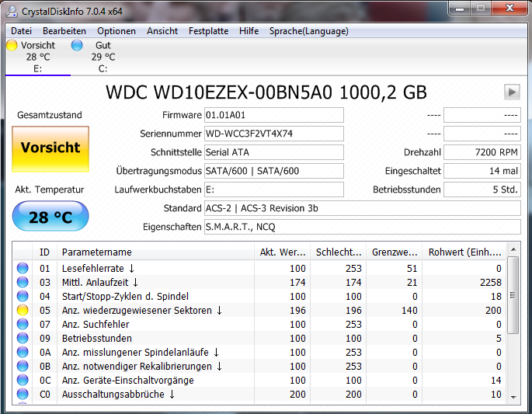
Task: Click the 28 °C temperature button
Action: coord(50,216)
